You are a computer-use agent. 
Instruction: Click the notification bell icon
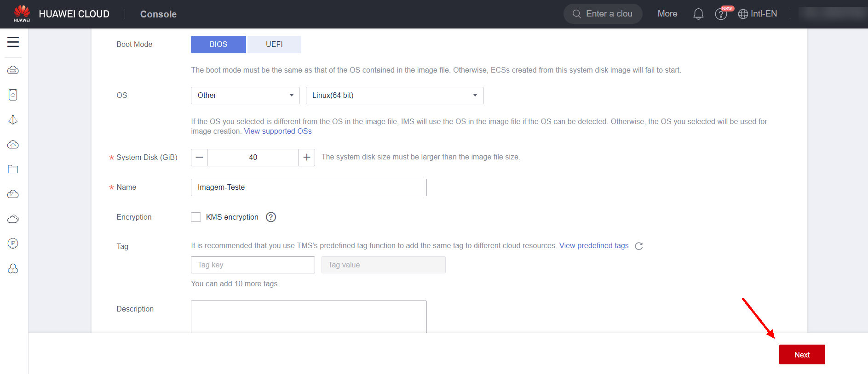698,14
